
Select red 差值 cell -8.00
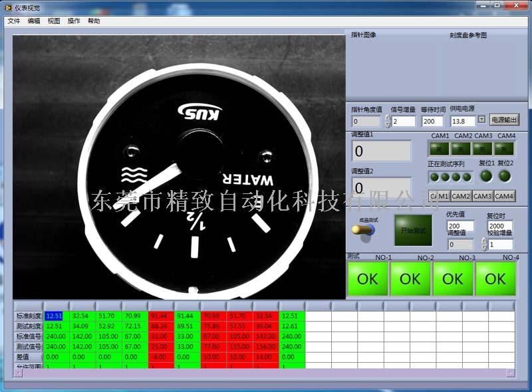[x=161, y=357]
